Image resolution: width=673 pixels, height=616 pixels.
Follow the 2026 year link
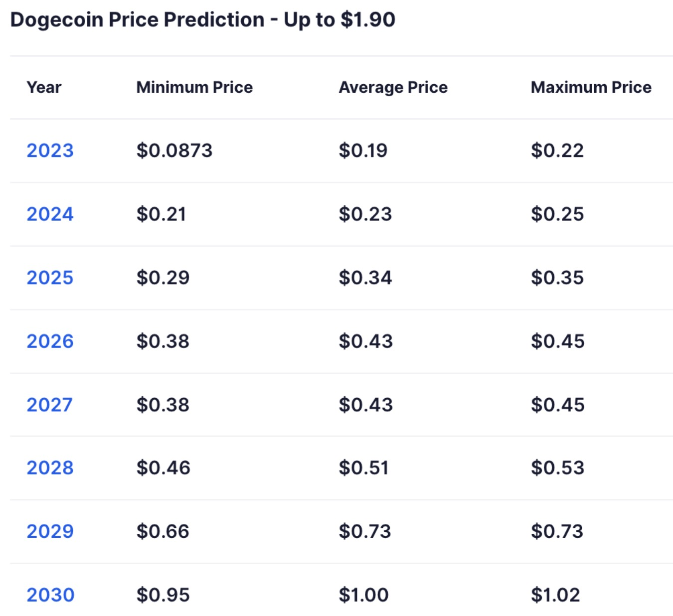(x=50, y=341)
